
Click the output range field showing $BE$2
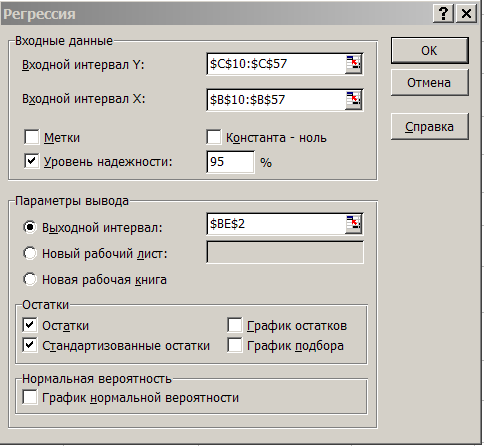tap(276, 224)
